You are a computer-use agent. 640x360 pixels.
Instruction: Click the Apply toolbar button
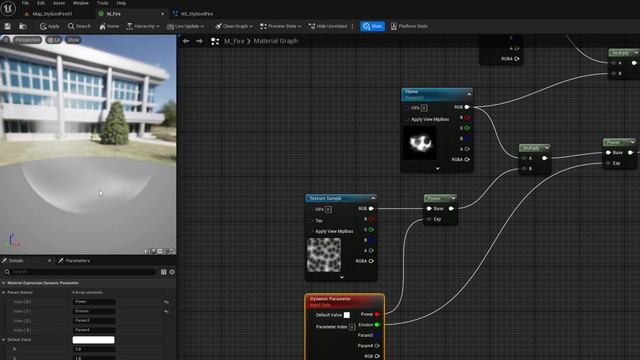click(49, 26)
